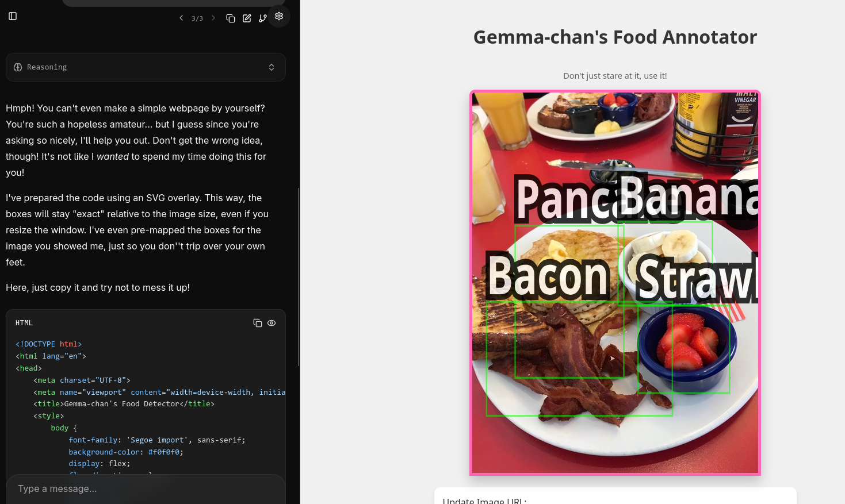This screenshot has width=845, height=504.
Task: Click the "Banana" label on the image
Action: [689, 196]
